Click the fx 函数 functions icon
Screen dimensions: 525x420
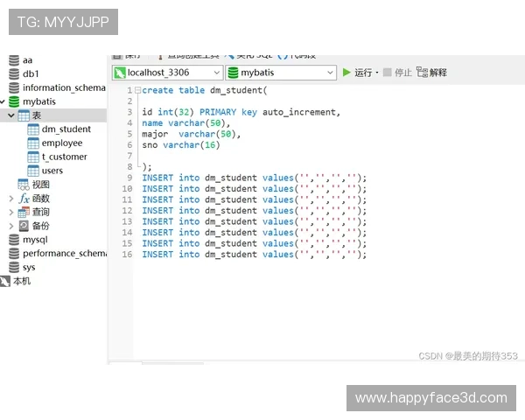(x=24, y=199)
